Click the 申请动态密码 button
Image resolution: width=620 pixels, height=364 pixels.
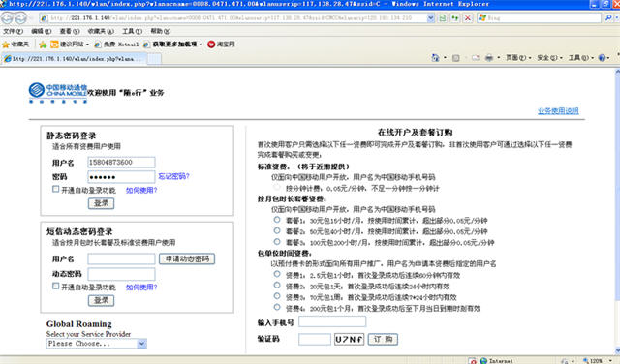pos(187,258)
